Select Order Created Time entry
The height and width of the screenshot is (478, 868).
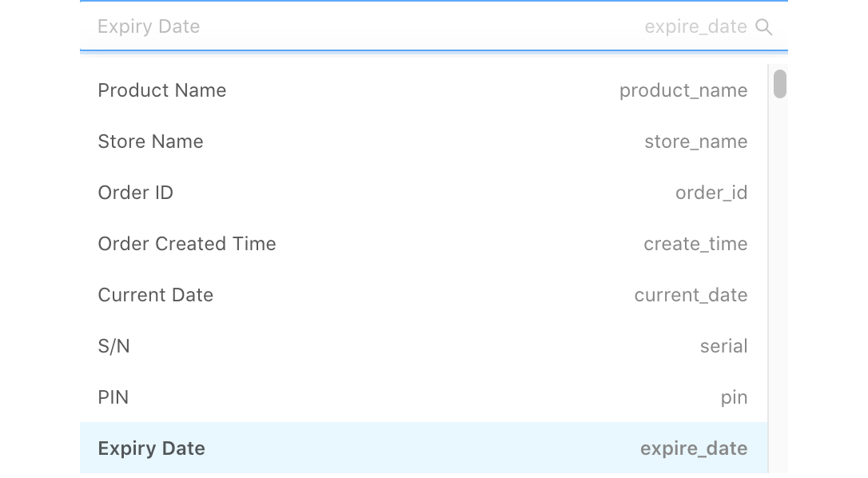187,244
